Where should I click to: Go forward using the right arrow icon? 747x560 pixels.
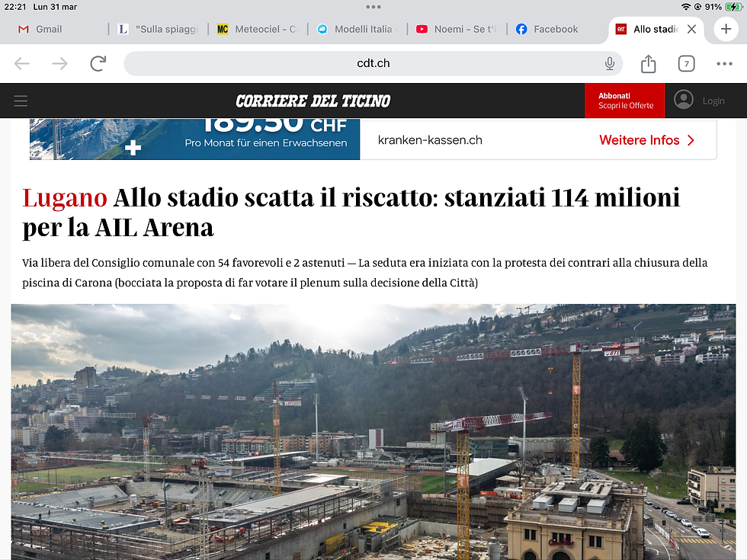coord(59,63)
